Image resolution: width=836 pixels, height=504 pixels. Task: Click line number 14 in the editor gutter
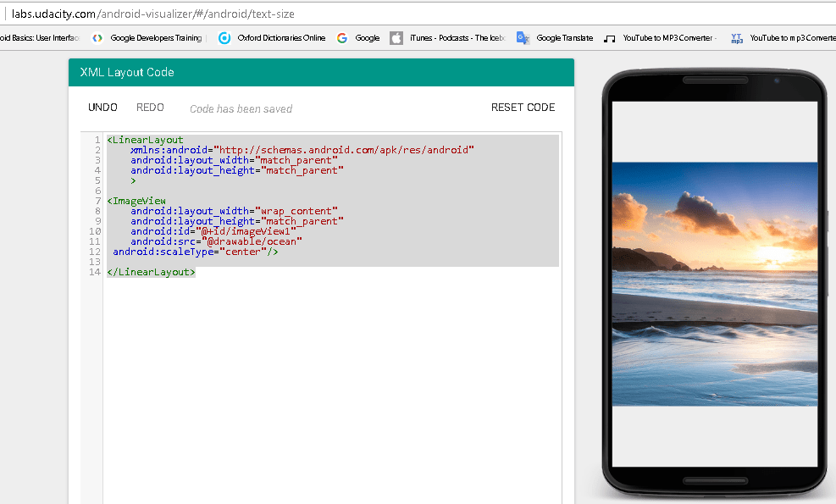pos(94,272)
